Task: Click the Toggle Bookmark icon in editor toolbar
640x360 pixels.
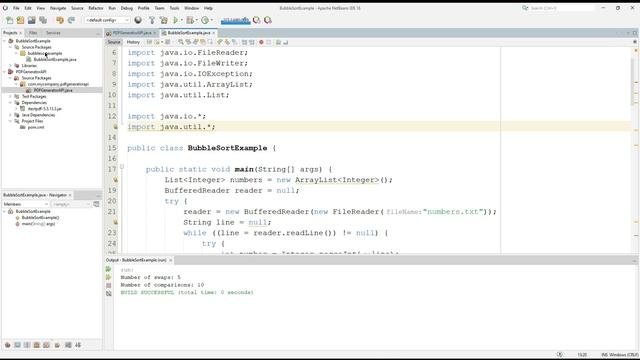Action: pos(234,42)
